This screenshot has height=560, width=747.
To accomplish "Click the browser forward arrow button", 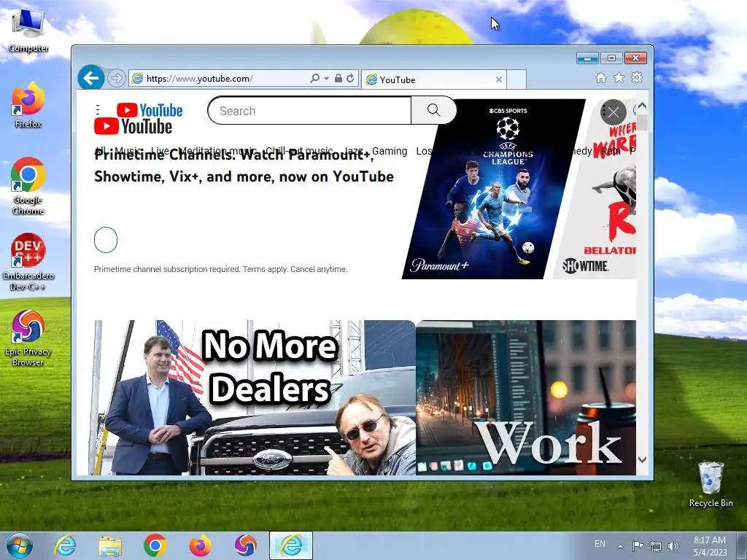I will [116, 78].
